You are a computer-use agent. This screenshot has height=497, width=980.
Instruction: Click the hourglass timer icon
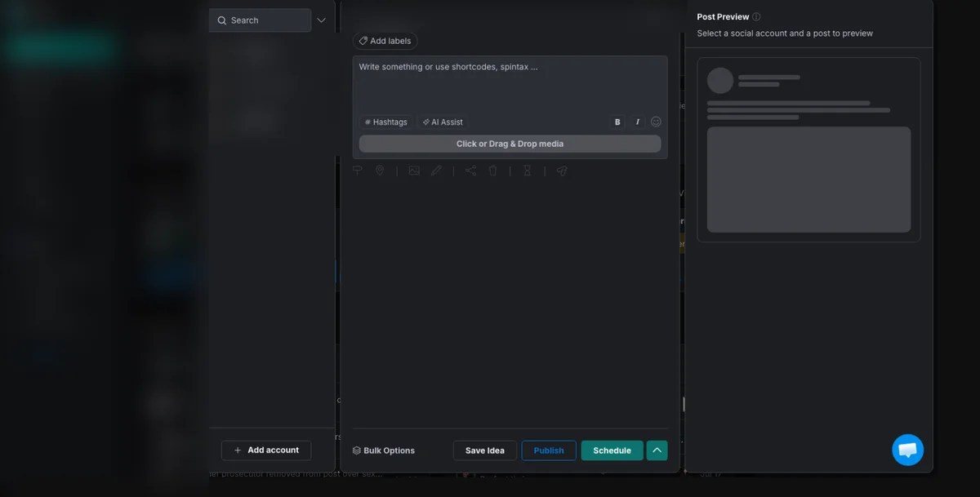pyautogui.click(x=527, y=171)
